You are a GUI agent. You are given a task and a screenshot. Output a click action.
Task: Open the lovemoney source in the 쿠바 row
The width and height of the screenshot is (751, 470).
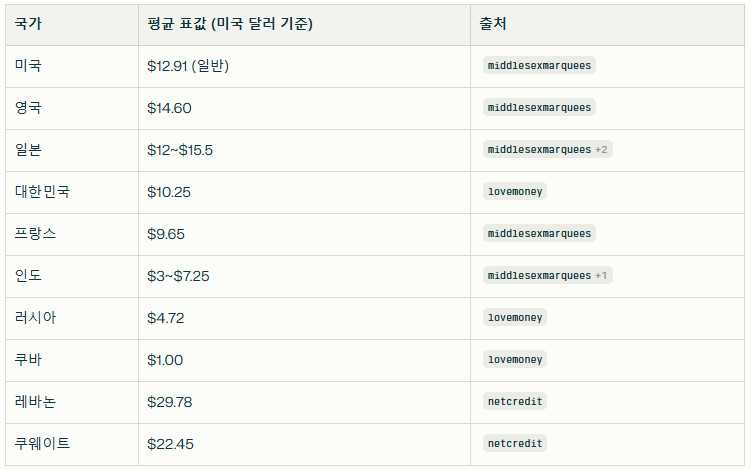(515, 360)
